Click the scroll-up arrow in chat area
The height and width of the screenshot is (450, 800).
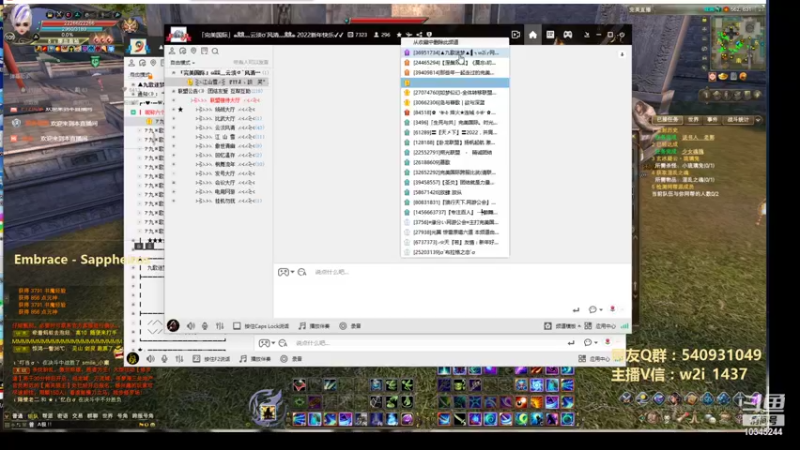[x=622, y=54]
